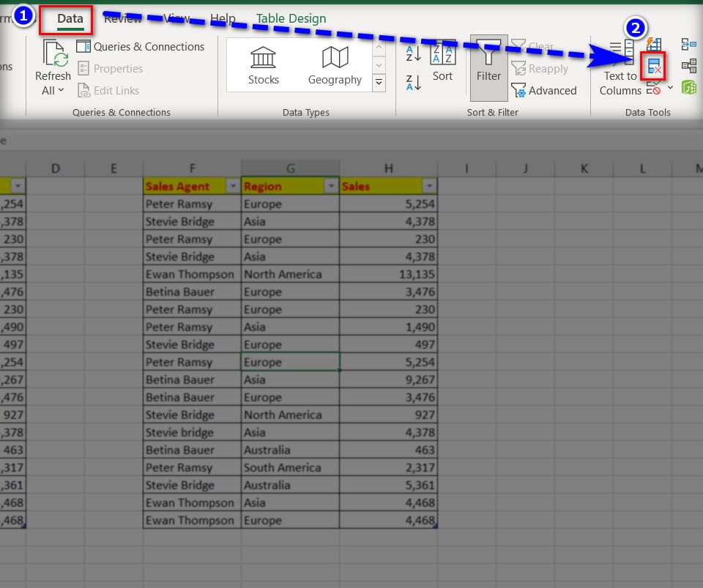This screenshot has height=588, width=703.
Task: Select the Sales Agent header cell
Action: point(192,186)
